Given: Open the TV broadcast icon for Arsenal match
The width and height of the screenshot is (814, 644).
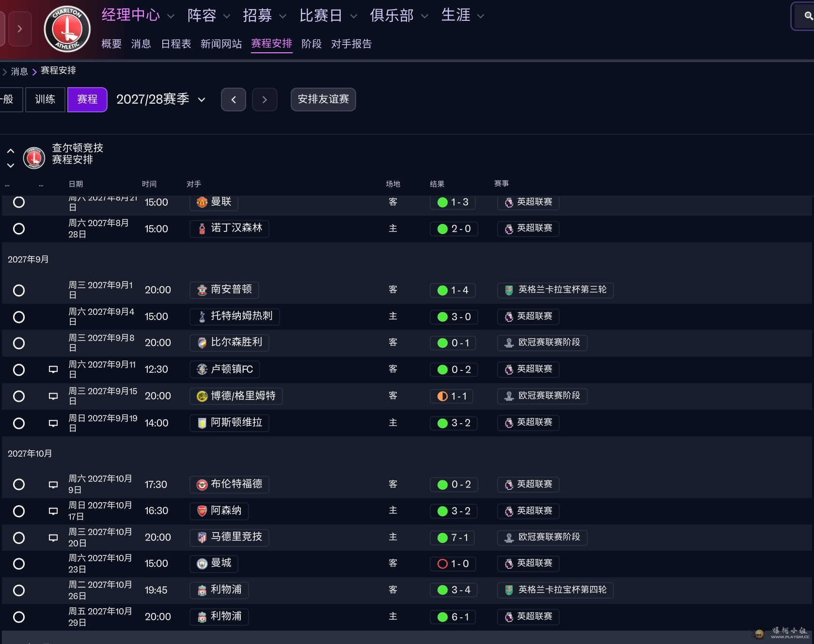Looking at the screenshot, I should tap(53, 511).
